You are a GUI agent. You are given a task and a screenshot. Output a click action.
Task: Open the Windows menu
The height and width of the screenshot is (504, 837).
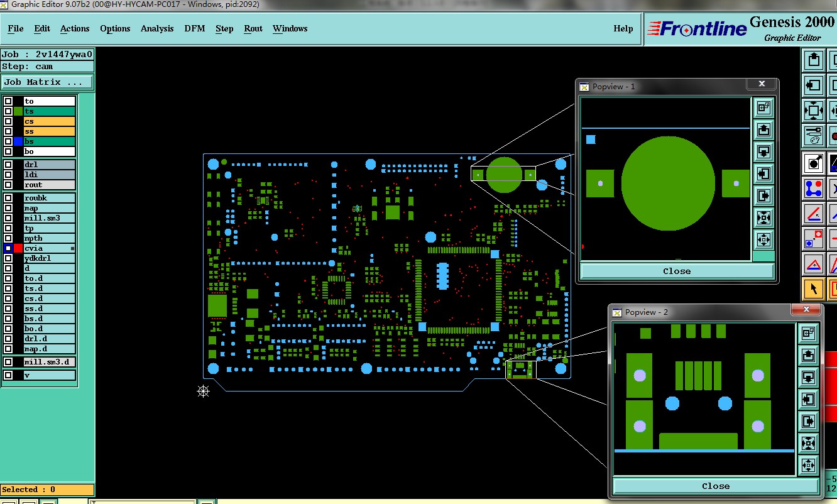pos(290,28)
